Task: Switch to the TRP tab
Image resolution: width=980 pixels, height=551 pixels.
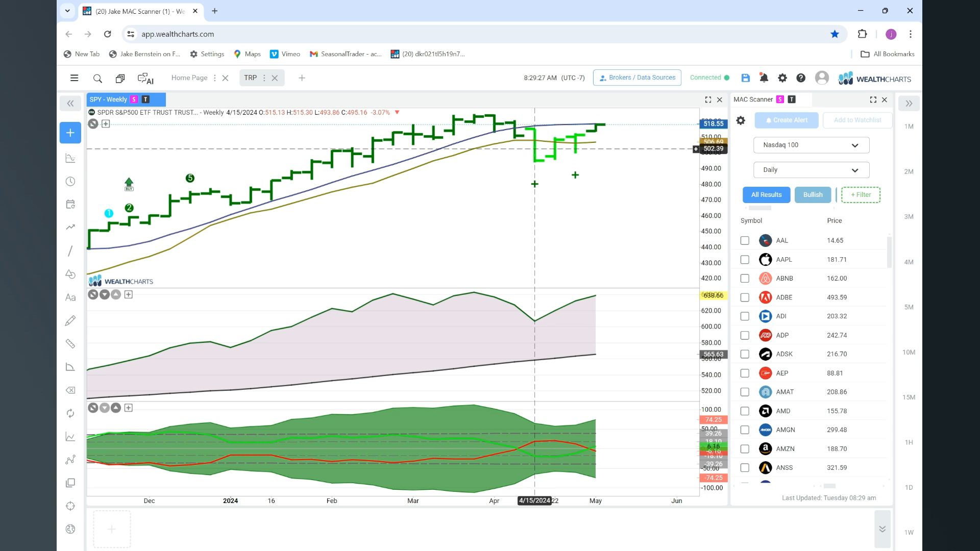Action: tap(250, 78)
